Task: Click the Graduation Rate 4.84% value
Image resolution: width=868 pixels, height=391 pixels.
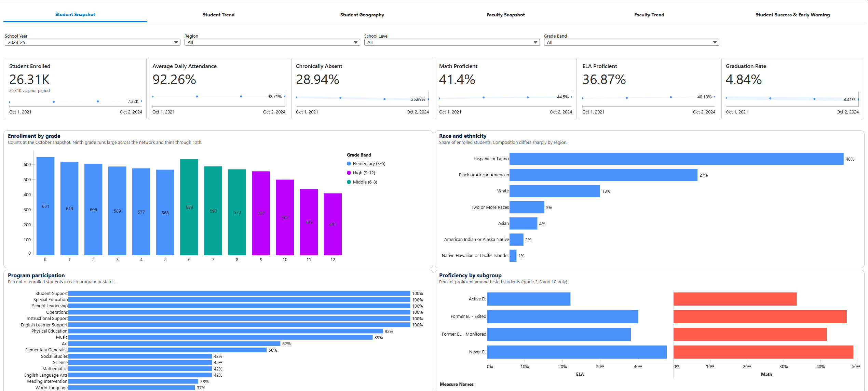Action: 744,80
